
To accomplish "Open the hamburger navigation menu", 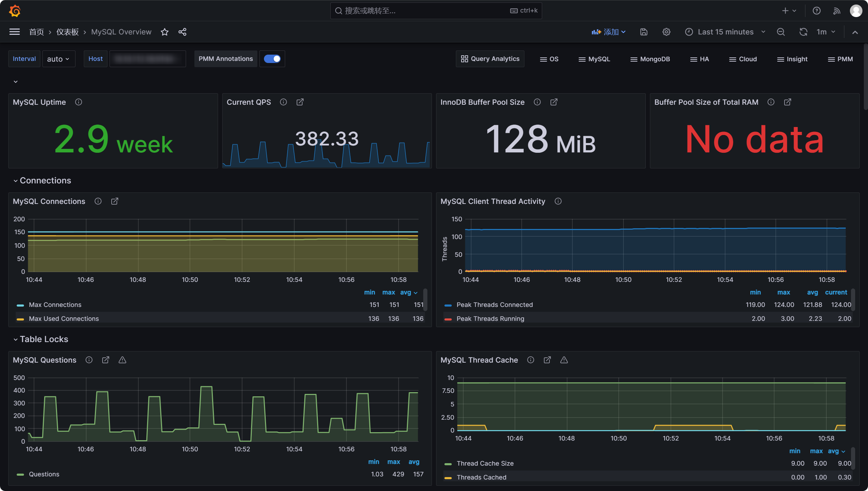I will (15, 32).
